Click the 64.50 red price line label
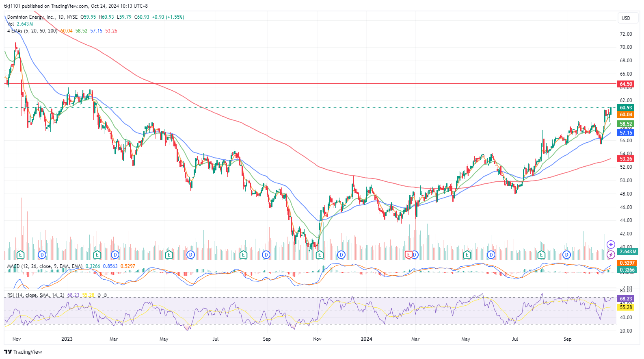 point(626,84)
